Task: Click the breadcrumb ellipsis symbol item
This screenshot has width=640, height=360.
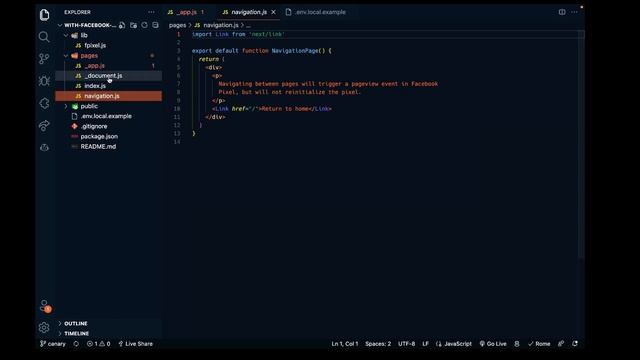Action: pos(248,25)
